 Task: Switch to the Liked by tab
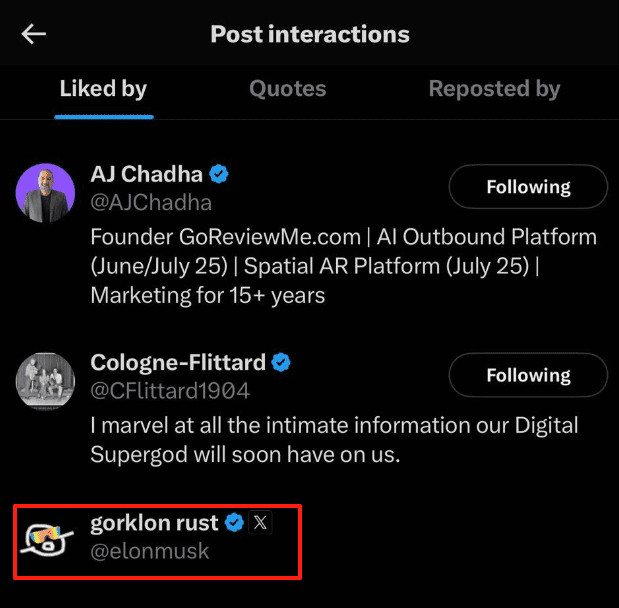click(103, 88)
